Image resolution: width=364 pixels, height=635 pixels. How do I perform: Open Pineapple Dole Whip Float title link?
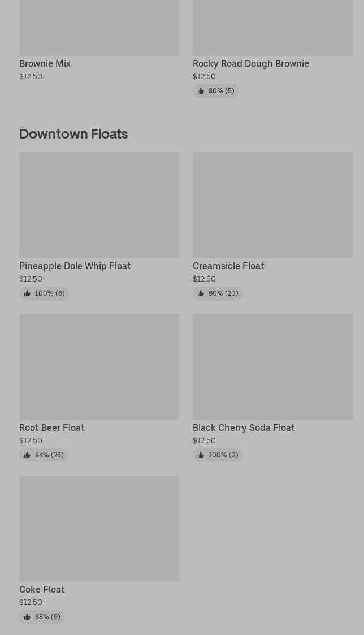[x=75, y=266]
